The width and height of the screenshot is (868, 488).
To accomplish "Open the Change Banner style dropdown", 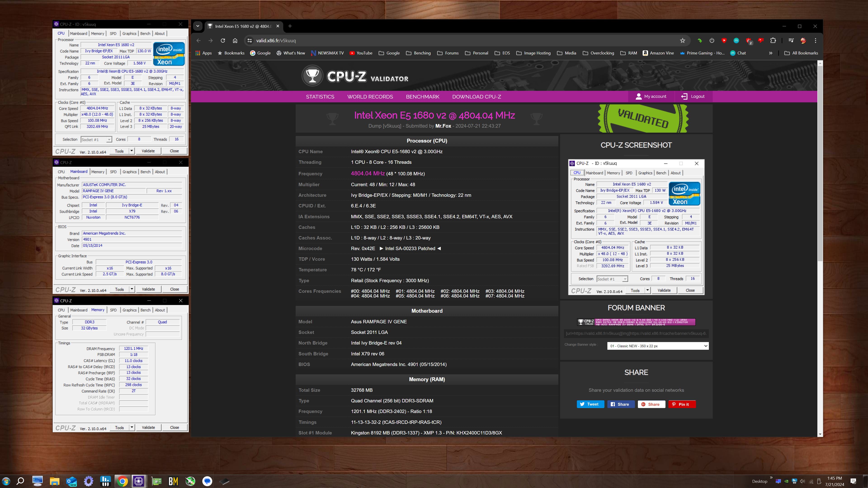I will [658, 346].
